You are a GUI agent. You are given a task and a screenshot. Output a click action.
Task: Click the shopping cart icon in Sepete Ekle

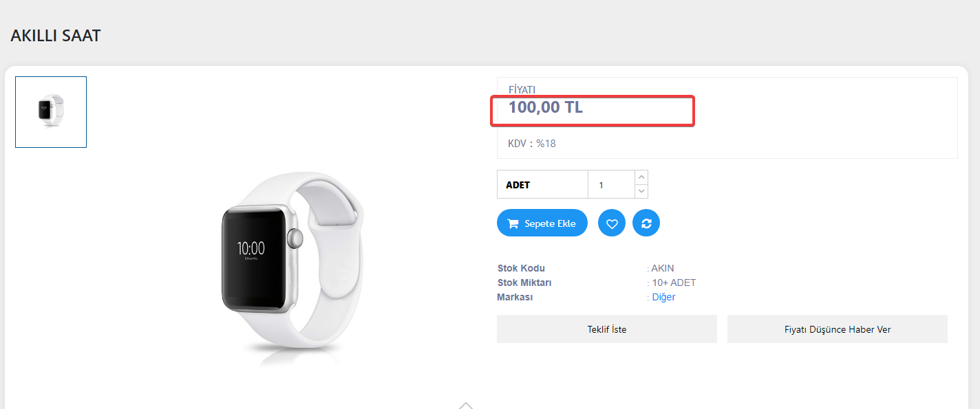point(513,223)
